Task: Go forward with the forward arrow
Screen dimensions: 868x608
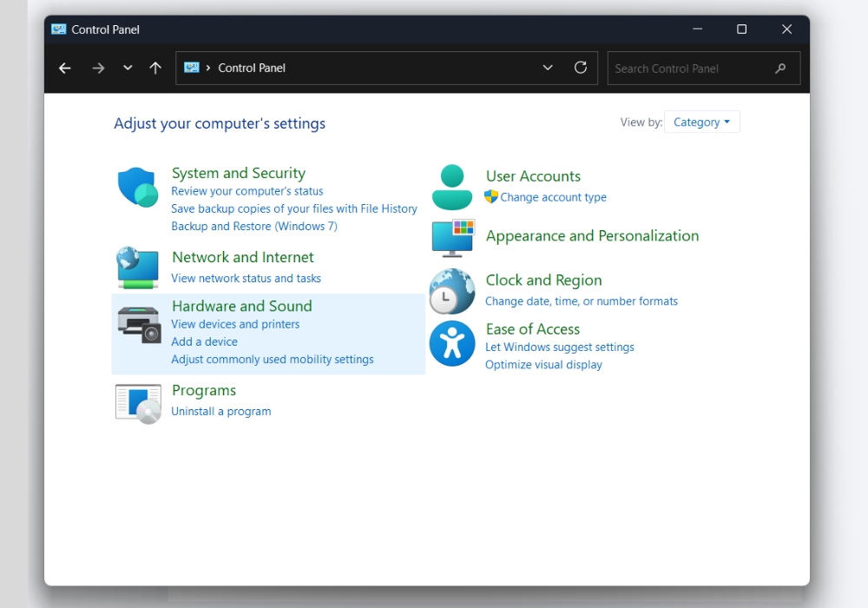Action: coord(98,68)
